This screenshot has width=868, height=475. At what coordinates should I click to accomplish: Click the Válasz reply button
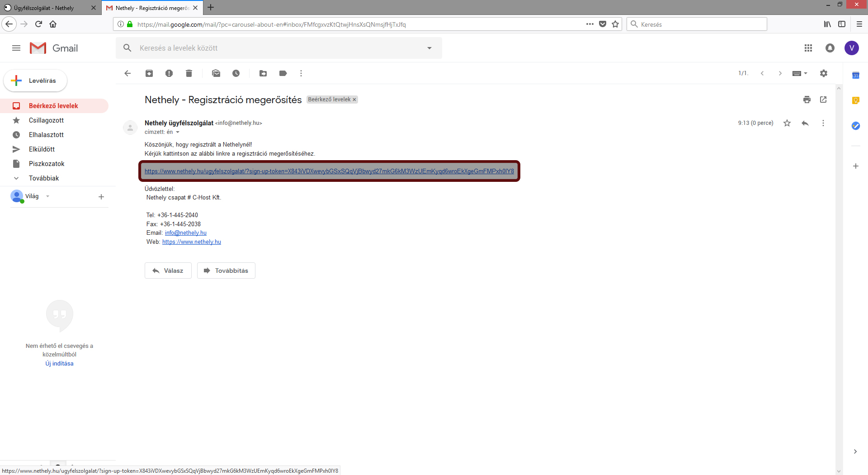click(168, 271)
